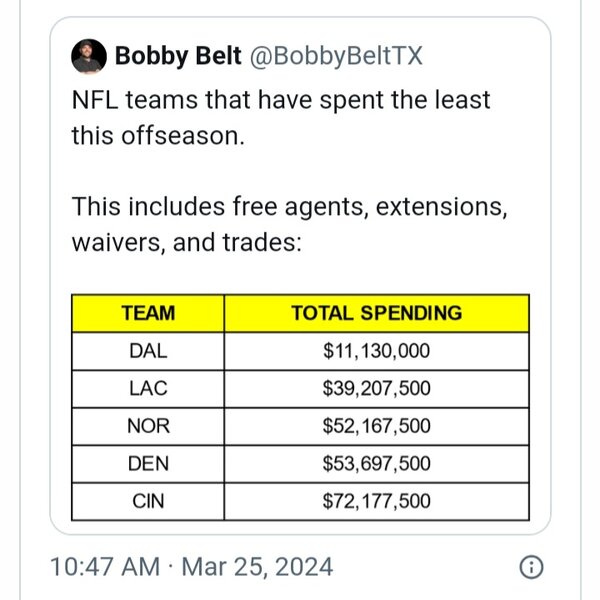Select the NOR team cell
Image resolution: width=600 pixels, height=600 pixels.
[148, 426]
